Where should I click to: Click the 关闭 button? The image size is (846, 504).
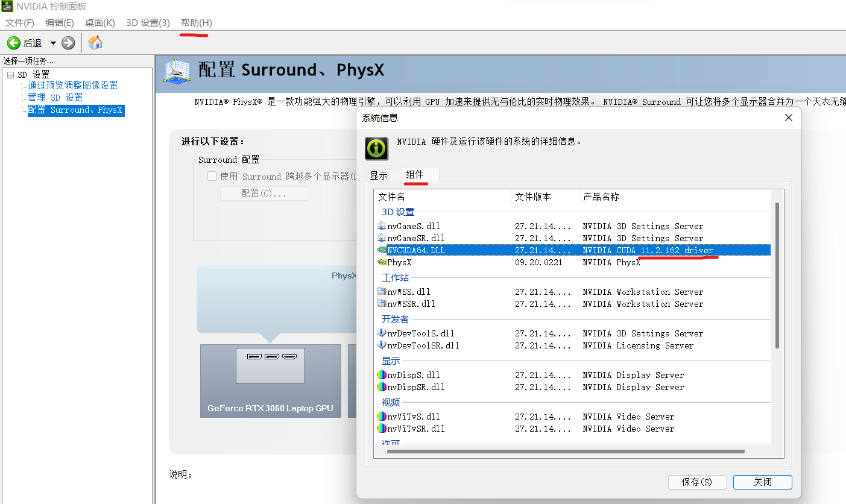[763, 482]
